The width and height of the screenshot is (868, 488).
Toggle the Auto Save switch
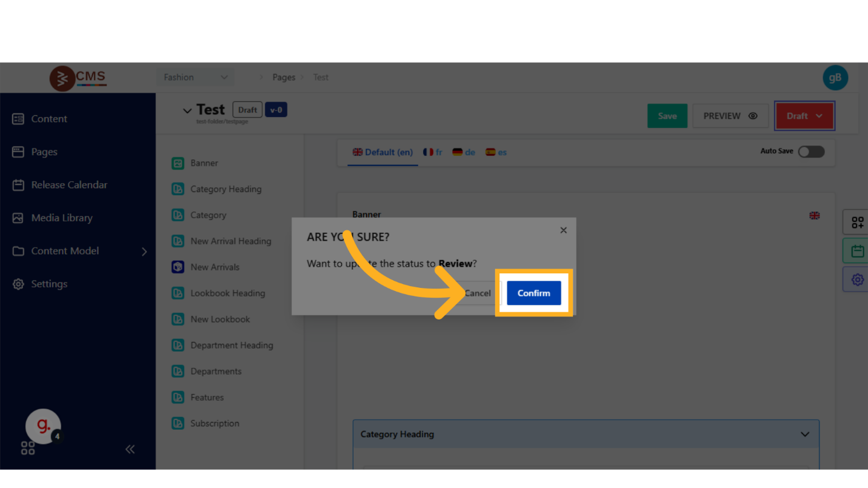(x=811, y=152)
